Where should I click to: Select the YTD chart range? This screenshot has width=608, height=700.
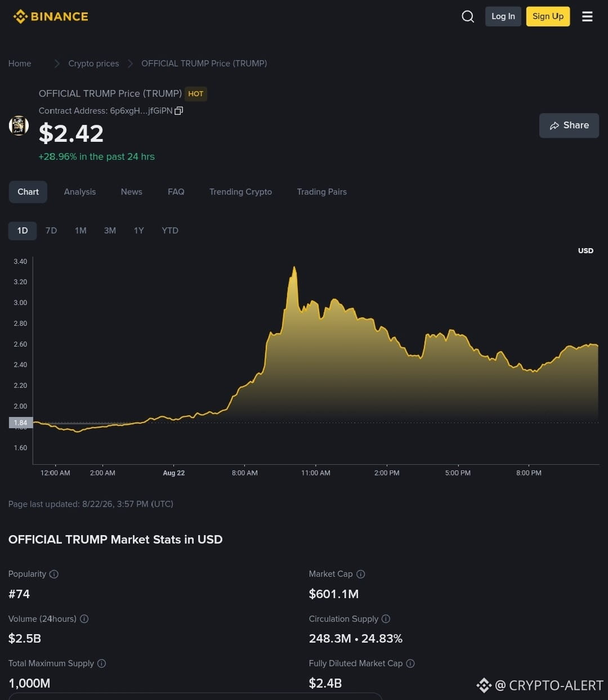(x=170, y=231)
